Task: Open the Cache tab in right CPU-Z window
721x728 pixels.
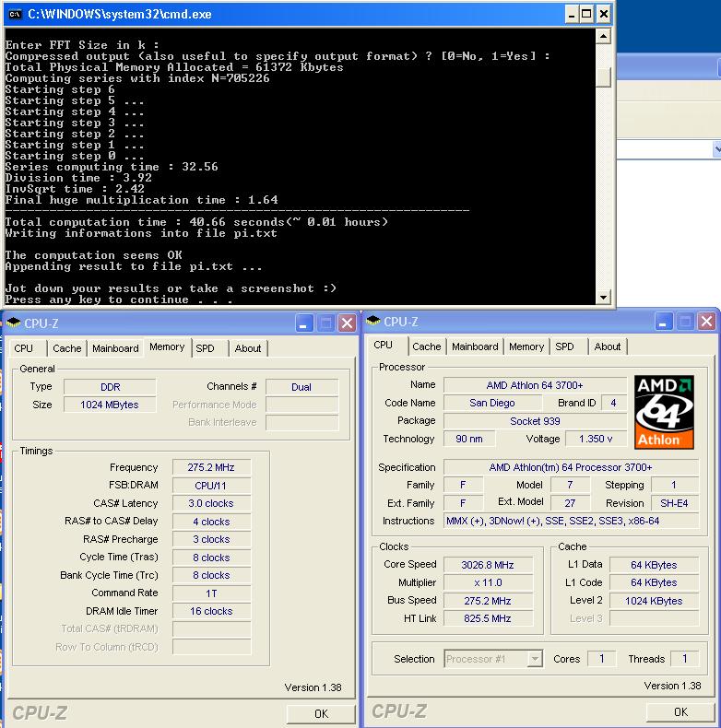Action: pos(427,346)
